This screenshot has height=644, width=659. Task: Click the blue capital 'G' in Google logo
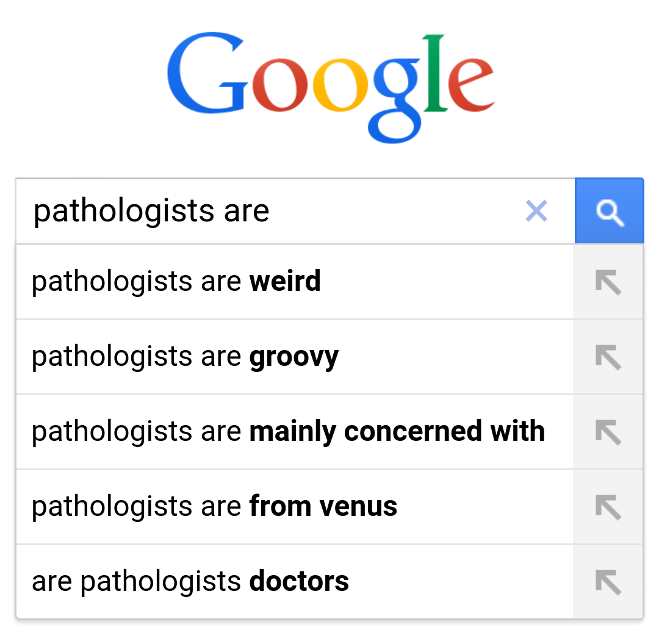tap(206, 76)
